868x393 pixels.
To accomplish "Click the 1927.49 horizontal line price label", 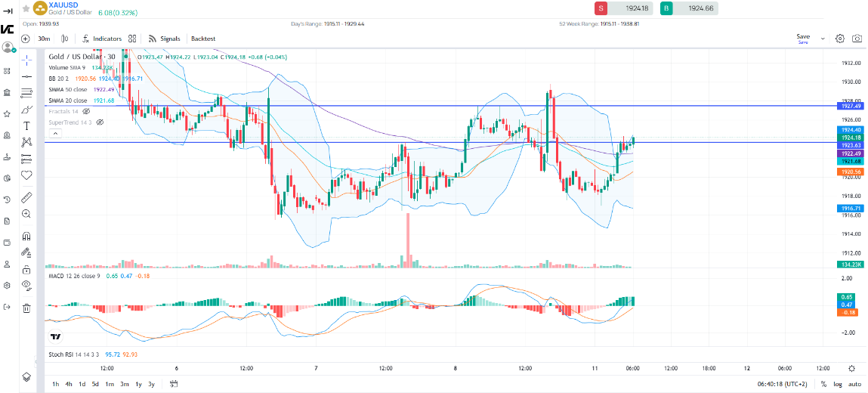I will [x=850, y=106].
